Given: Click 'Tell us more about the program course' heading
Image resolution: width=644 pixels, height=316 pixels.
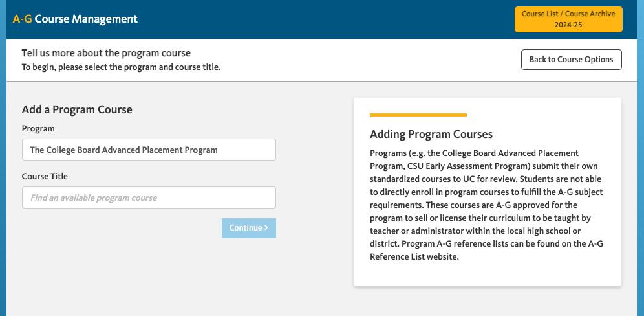Looking at the screenshot, I should tap(106, 53).
